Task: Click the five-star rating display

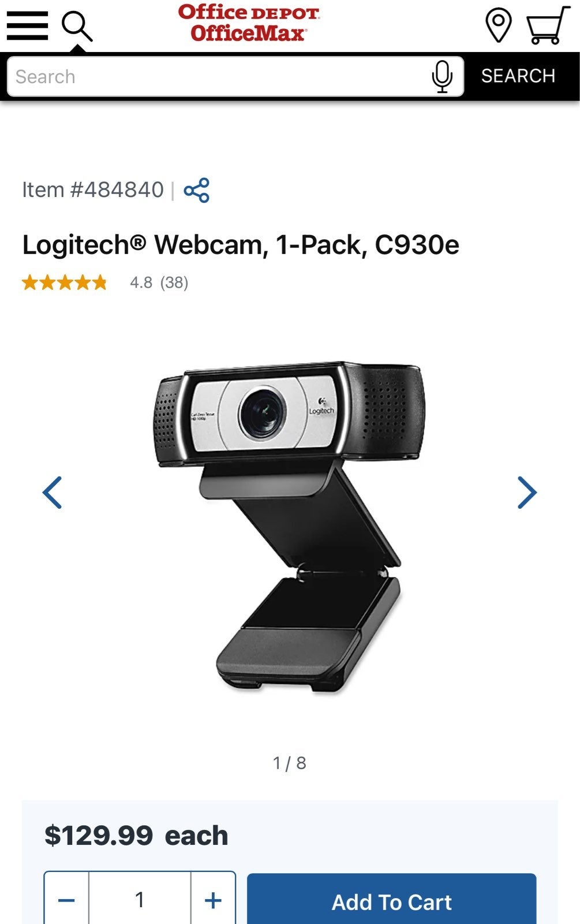Action: (65, 282)
